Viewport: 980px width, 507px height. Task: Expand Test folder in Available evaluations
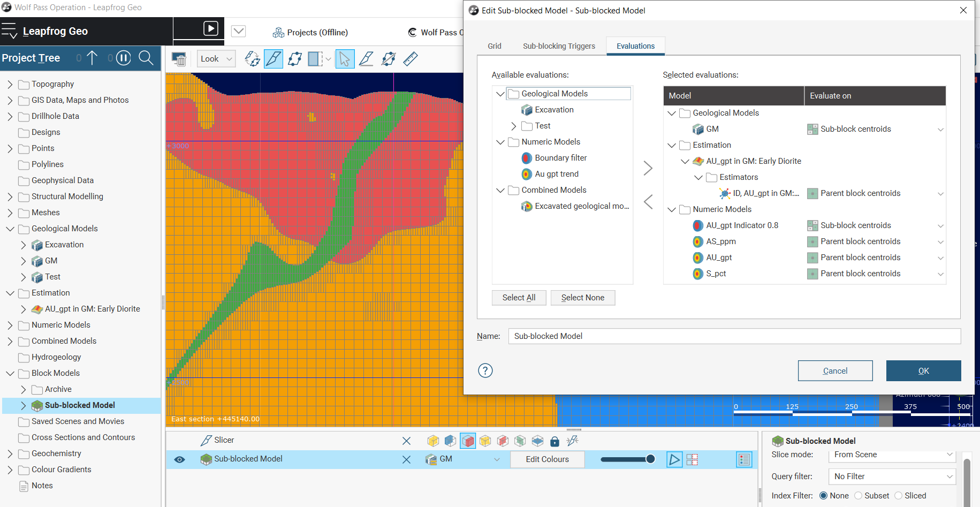[514, 126]
